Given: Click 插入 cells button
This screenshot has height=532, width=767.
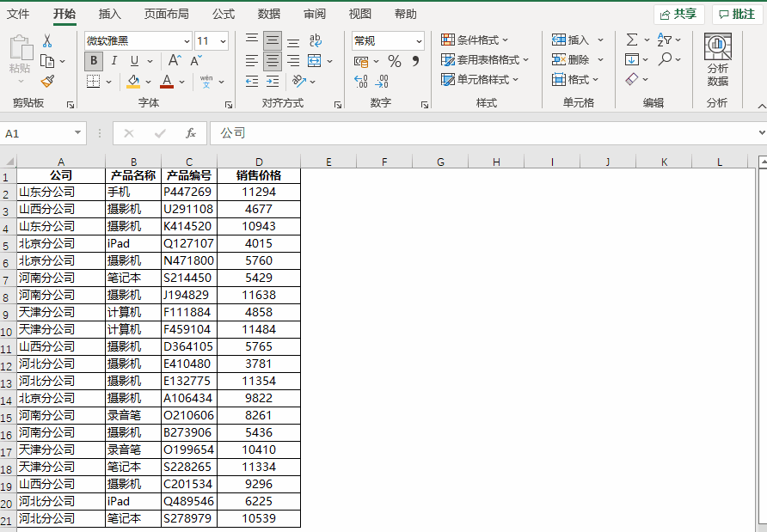Looking at the screenshot, I should coord(571,40).
